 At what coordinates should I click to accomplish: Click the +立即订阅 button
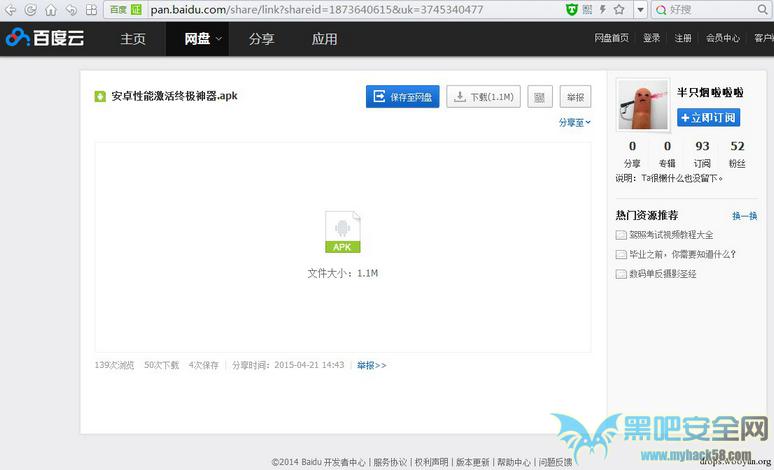click(708, 118)
